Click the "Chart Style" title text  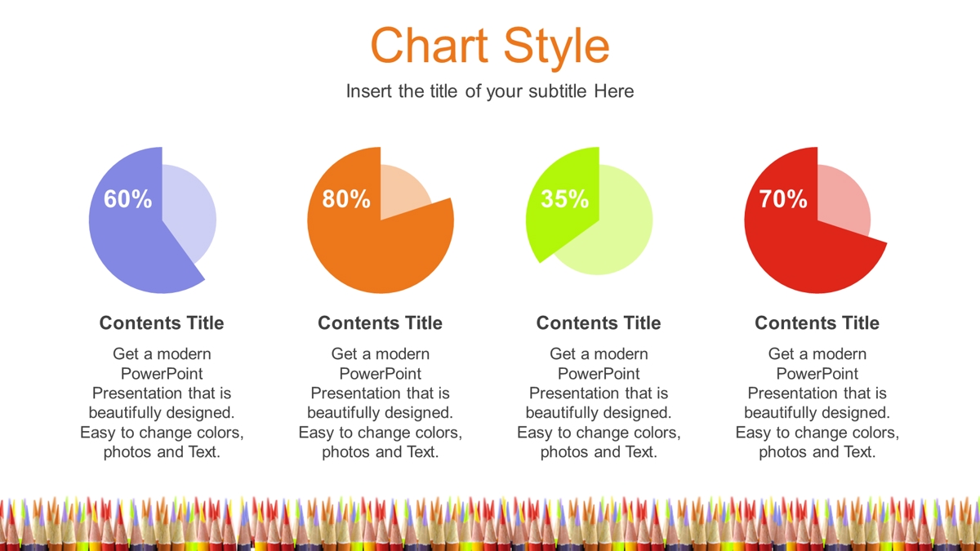pos(490,45)
